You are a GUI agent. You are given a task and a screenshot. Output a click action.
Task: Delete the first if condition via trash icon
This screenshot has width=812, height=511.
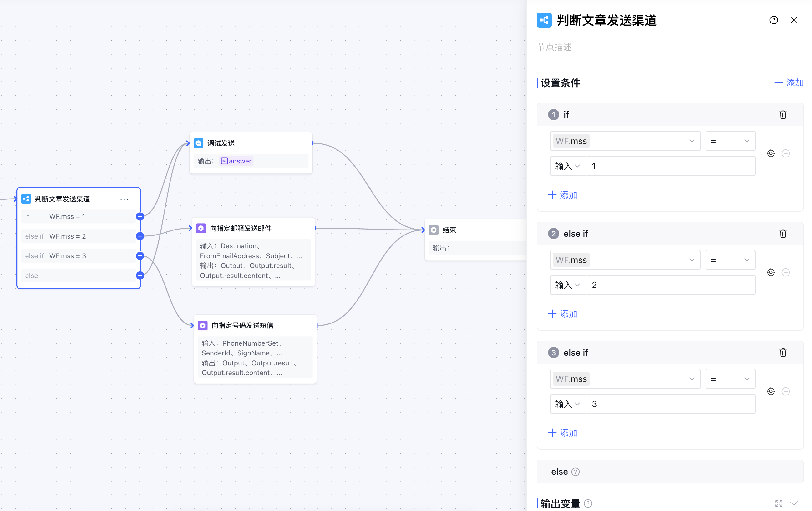(x=783, y=115)
